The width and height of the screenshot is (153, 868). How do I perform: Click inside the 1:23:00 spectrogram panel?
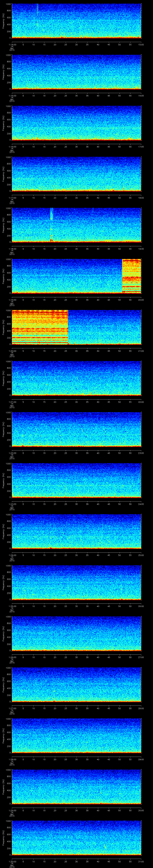click(x=76, y=480)
